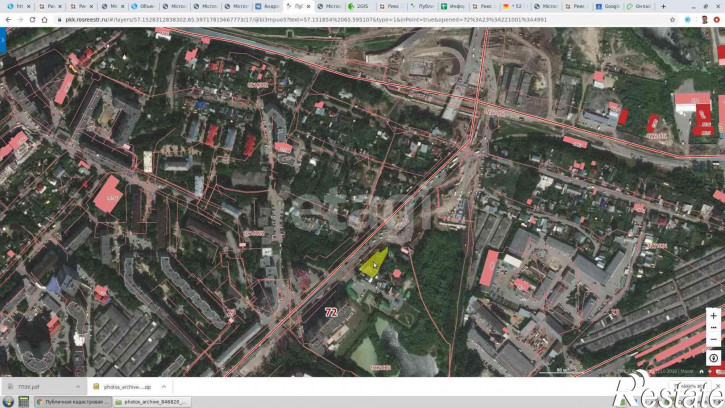Zoom out on the cadastral map
Viewport: 725px width, 408px height.
pos(713,340)
